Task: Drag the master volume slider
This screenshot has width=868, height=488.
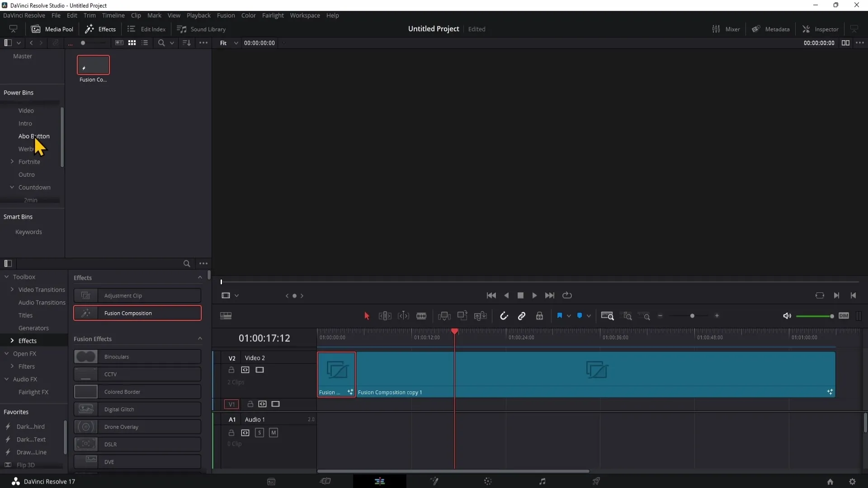Action: click(x=830, y=316)
